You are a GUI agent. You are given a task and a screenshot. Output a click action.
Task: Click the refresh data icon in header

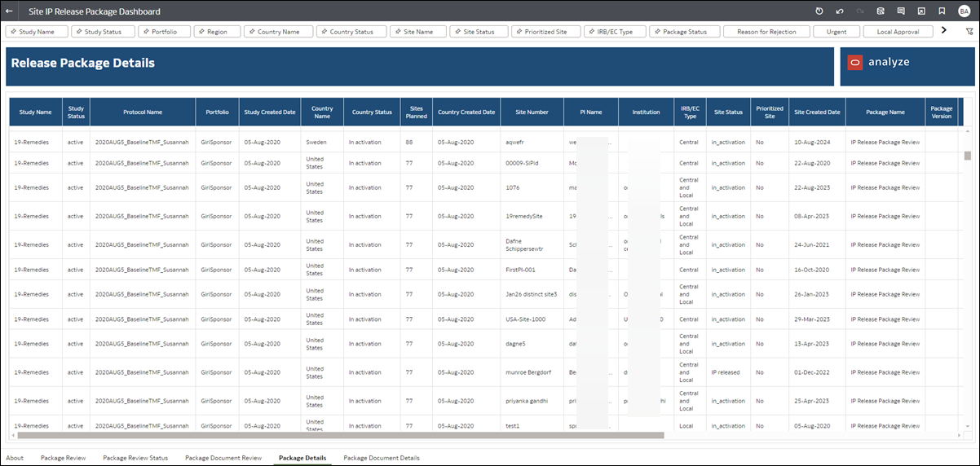(819, 11)
